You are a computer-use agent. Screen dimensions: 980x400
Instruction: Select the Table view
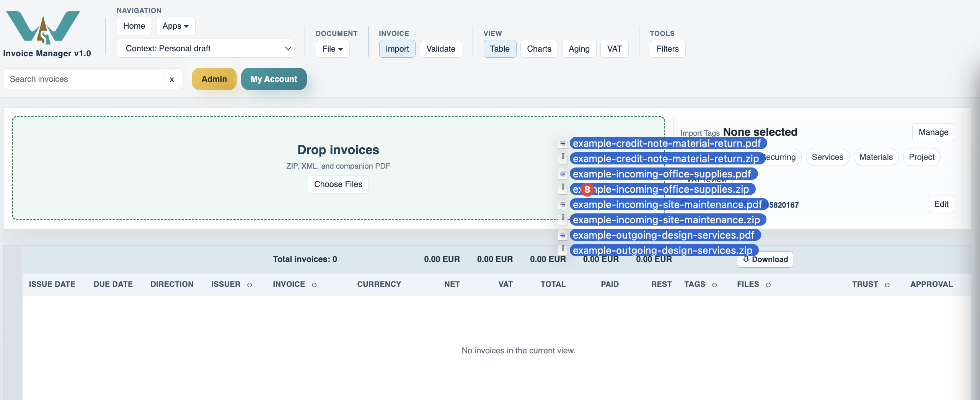click(500, 49)
